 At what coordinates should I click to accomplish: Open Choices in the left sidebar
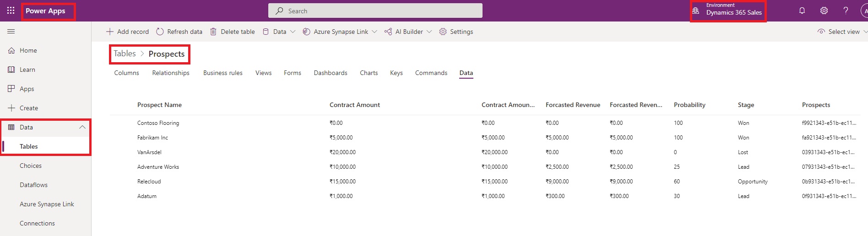coord(31,166)
